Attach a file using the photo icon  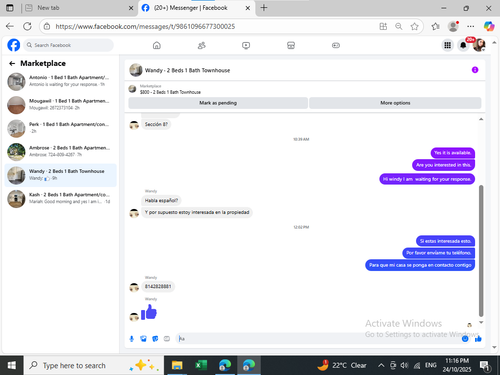click(143, 339)
